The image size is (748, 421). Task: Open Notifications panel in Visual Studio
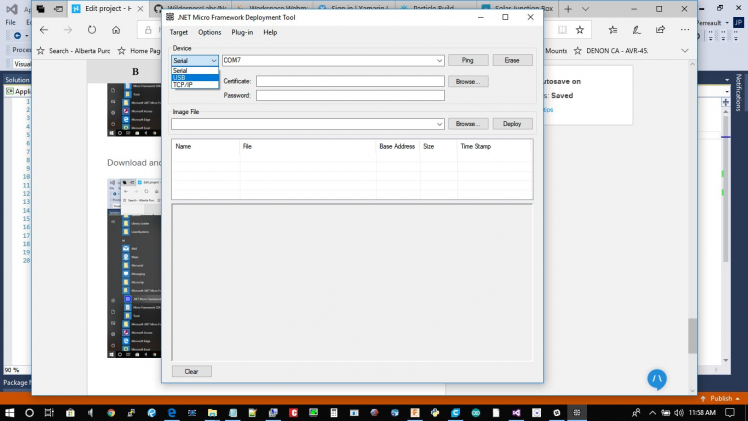(x=738, y=92)
